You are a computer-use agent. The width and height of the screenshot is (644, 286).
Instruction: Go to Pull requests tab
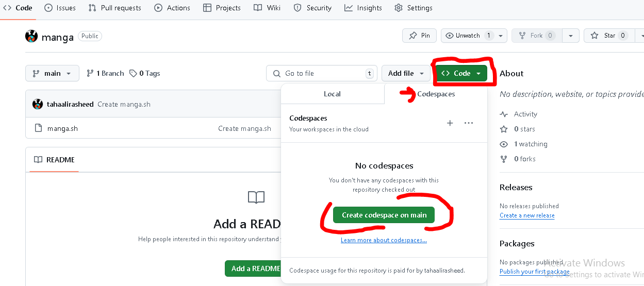pyautogui.click(x=114, y=8)
